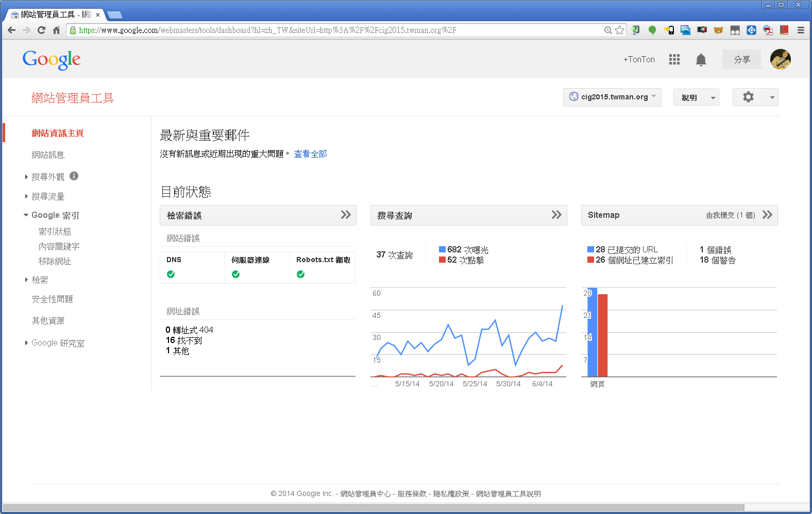
Task: Close the 網站管理員工具 browser tab
Action: tap(98, 15)
